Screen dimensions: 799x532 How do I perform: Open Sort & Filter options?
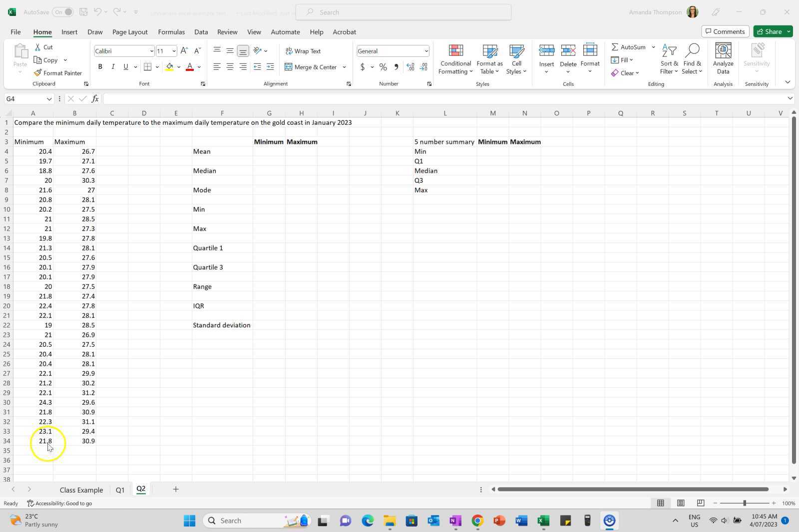point(669,59)
